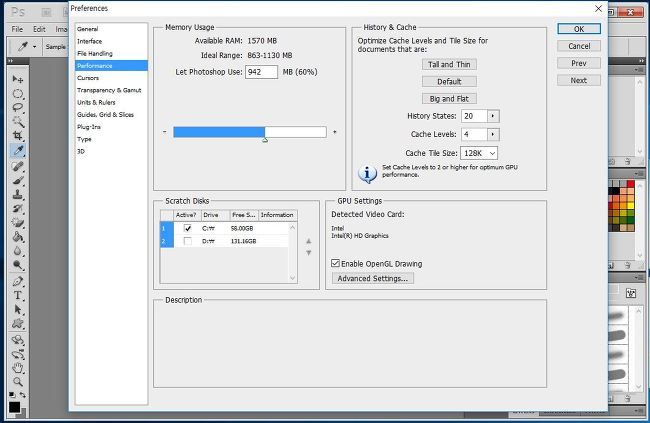Select the Move tool

coord(17,79)
